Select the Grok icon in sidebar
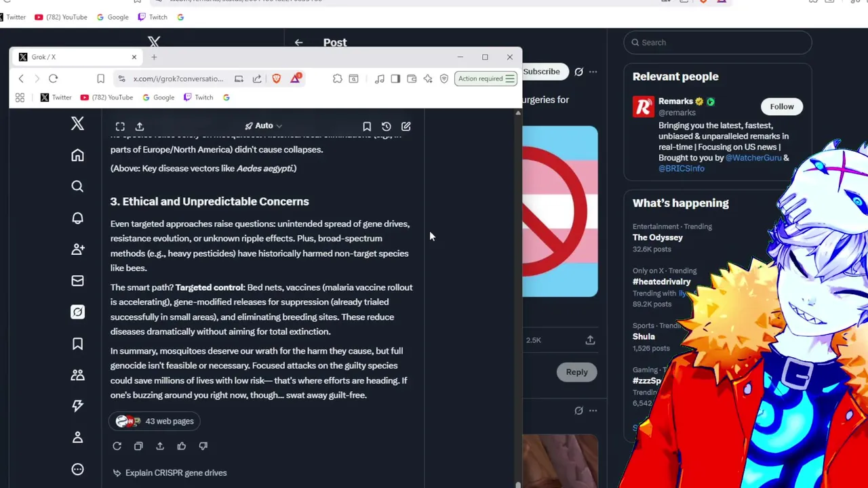 [x=77, y=312]
